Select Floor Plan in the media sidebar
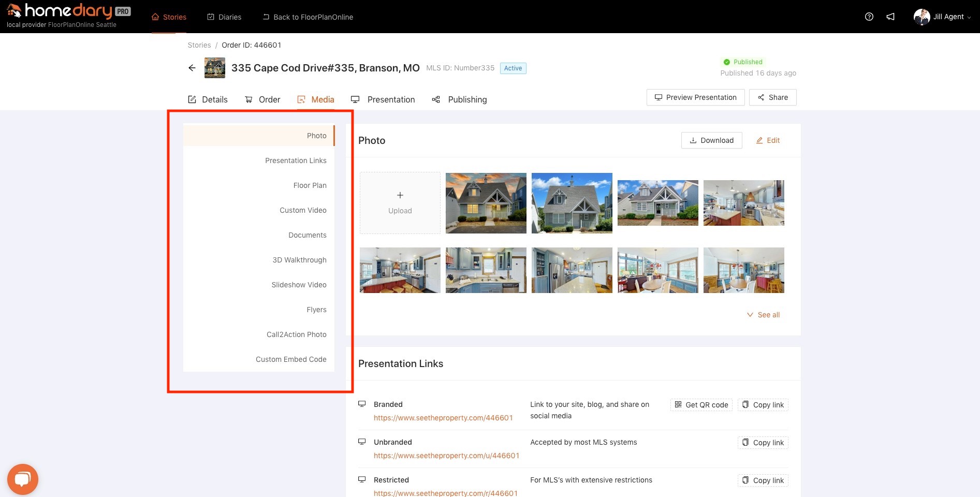980x497 pixels. (x=310, y=185)
